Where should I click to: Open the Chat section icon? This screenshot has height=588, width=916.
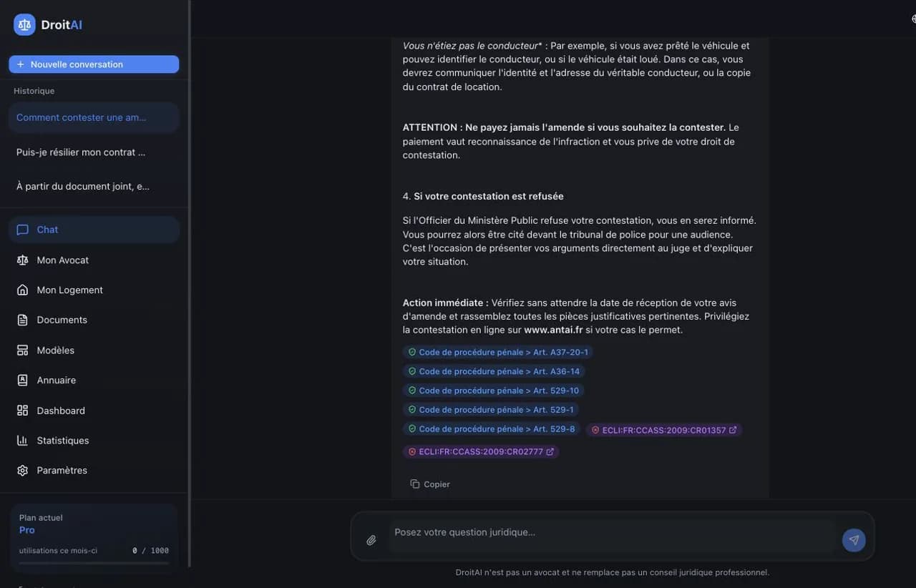[22, 230]
